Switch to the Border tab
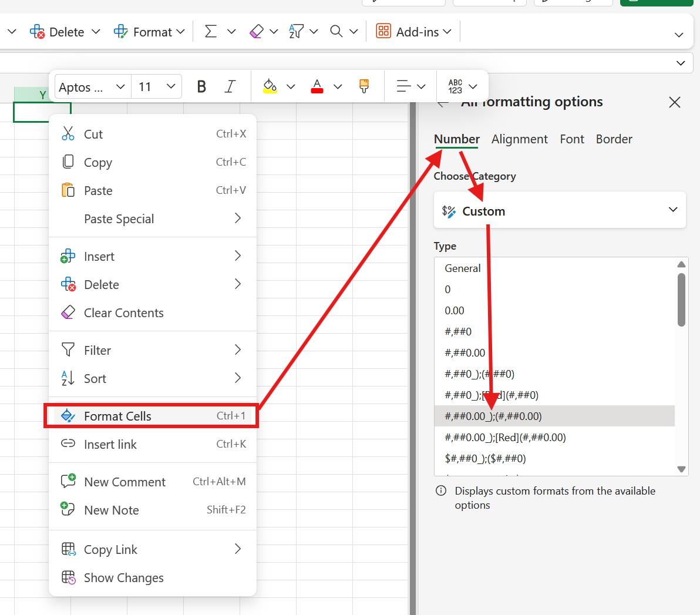Image resolution: width=700 pixels, height=615 pixels. 614,139
